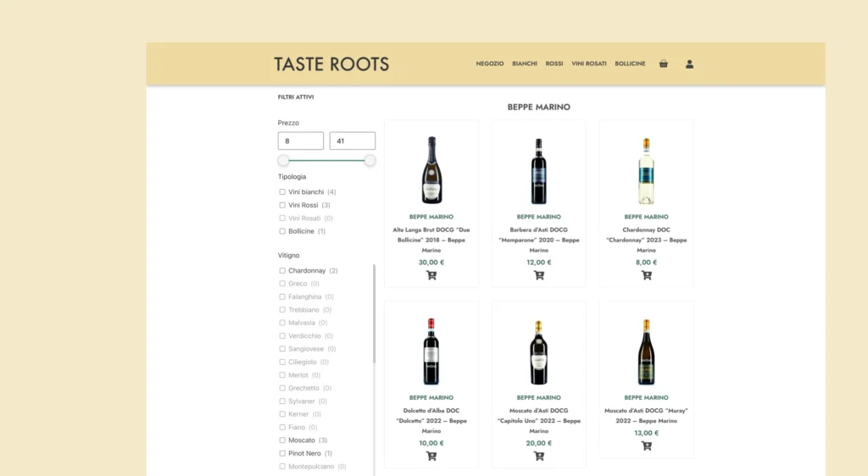Open the shopping basket in the header
The width and height of the screenshot is (868, 476).
[663, 64]
